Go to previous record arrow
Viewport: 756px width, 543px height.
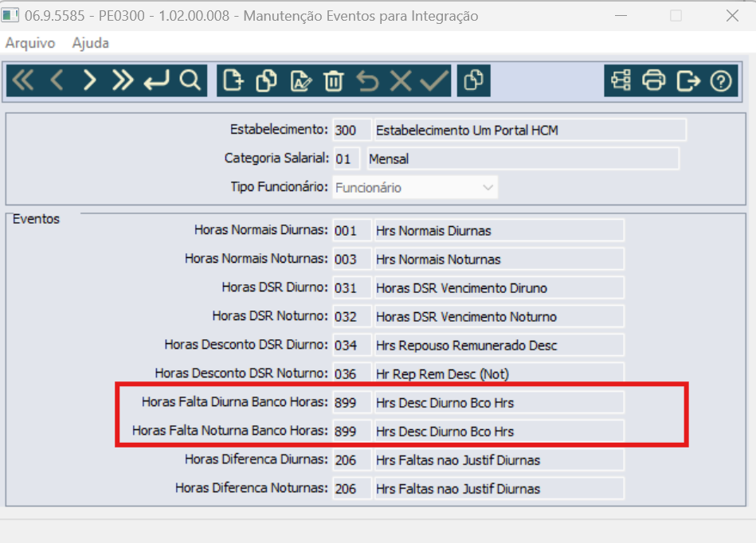click(x=57, y=80)
